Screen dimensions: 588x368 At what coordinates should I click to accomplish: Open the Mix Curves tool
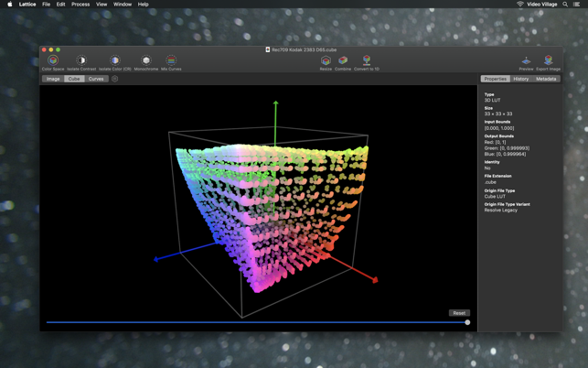tap(171, 61)
